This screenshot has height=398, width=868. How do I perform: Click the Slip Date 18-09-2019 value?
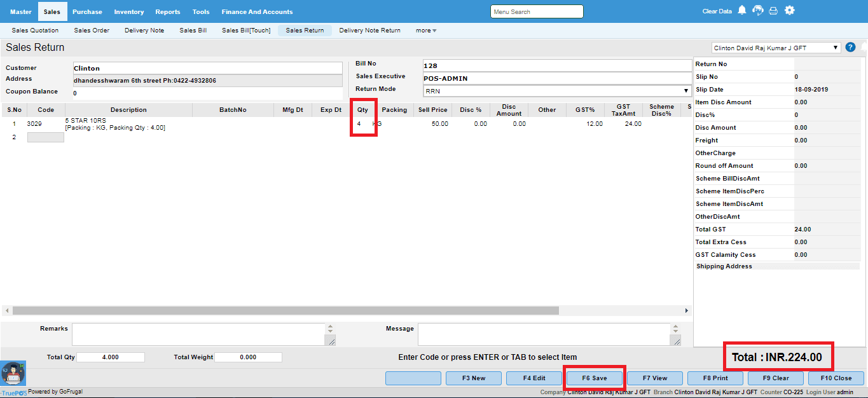pyautogui.click(x=811, y=90)
